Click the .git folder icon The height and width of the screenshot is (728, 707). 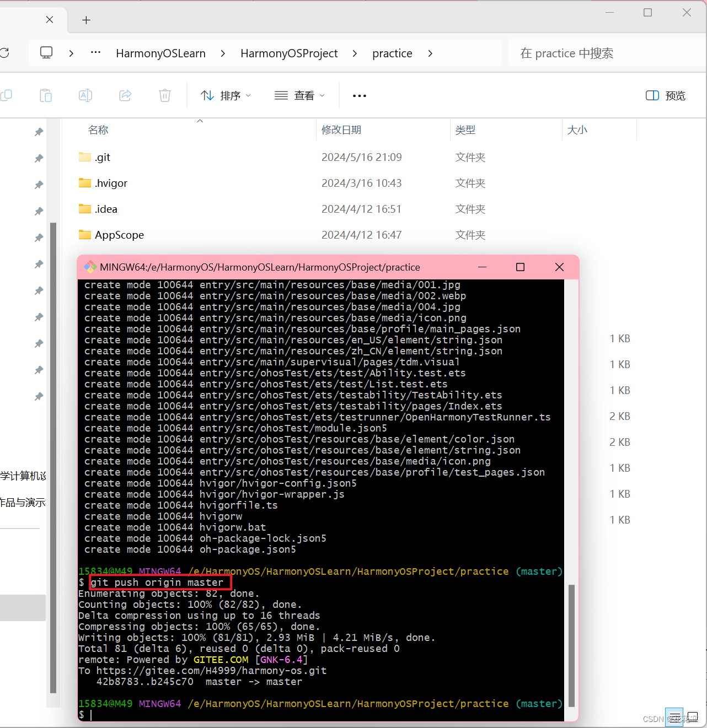point(85,157)
